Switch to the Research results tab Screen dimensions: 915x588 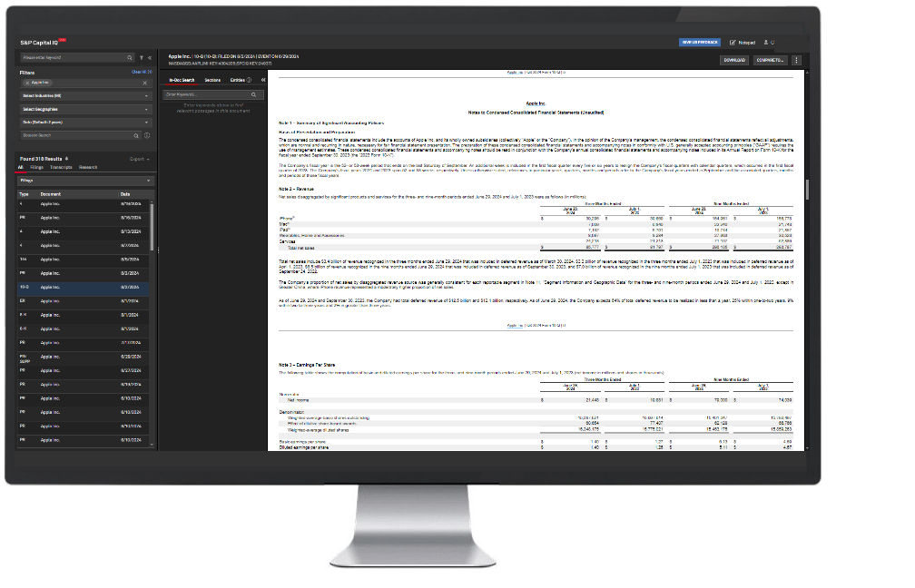pos(88,167)
